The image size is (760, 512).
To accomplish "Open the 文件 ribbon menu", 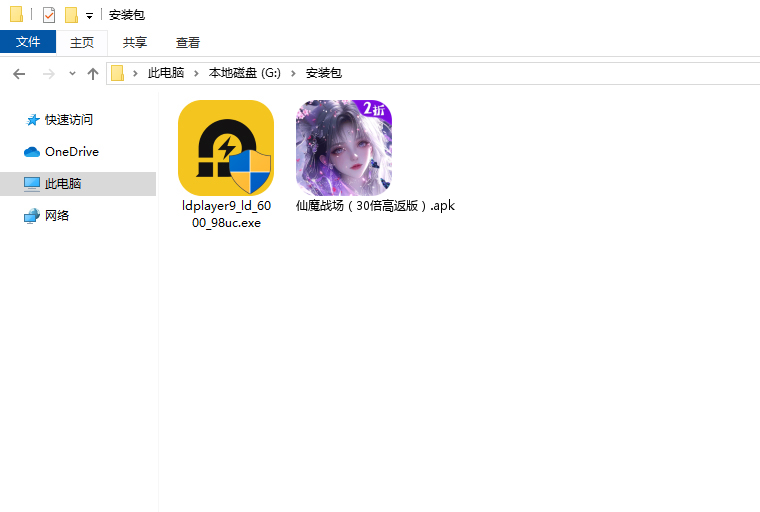I will click(28, 42).
